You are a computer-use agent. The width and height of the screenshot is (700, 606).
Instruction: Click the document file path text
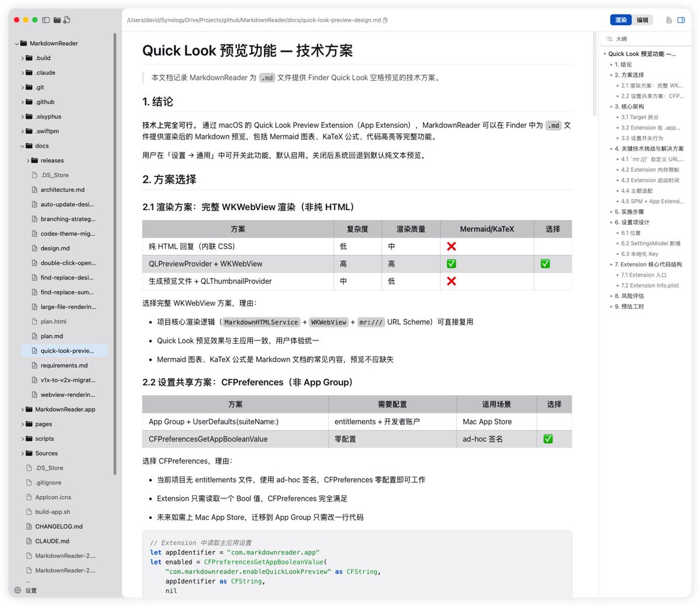[254, 20]
